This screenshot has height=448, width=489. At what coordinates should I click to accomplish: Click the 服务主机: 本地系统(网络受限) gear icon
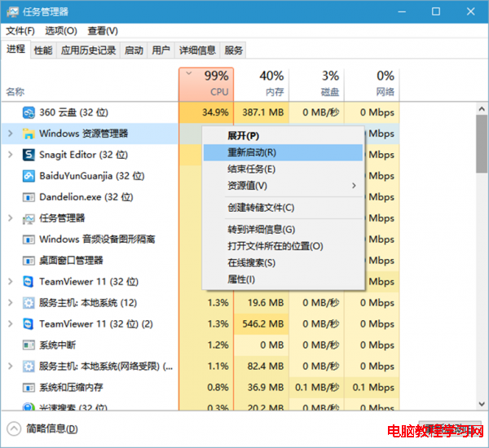tap(29, 367)
